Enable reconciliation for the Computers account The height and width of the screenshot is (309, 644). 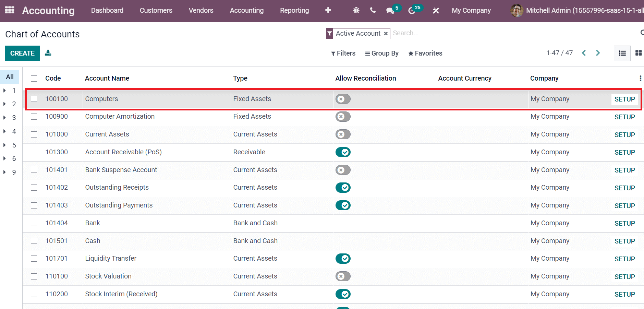[x=342, y=99]
